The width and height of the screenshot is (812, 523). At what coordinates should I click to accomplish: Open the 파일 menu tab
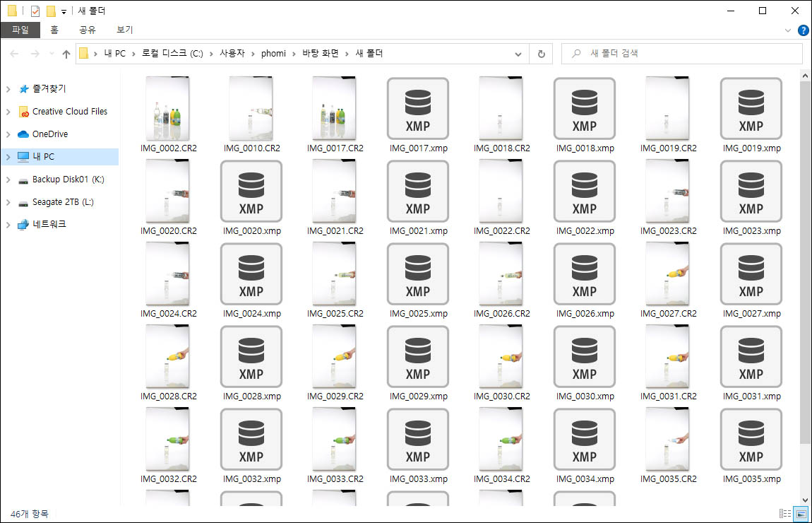click(20, 30)
